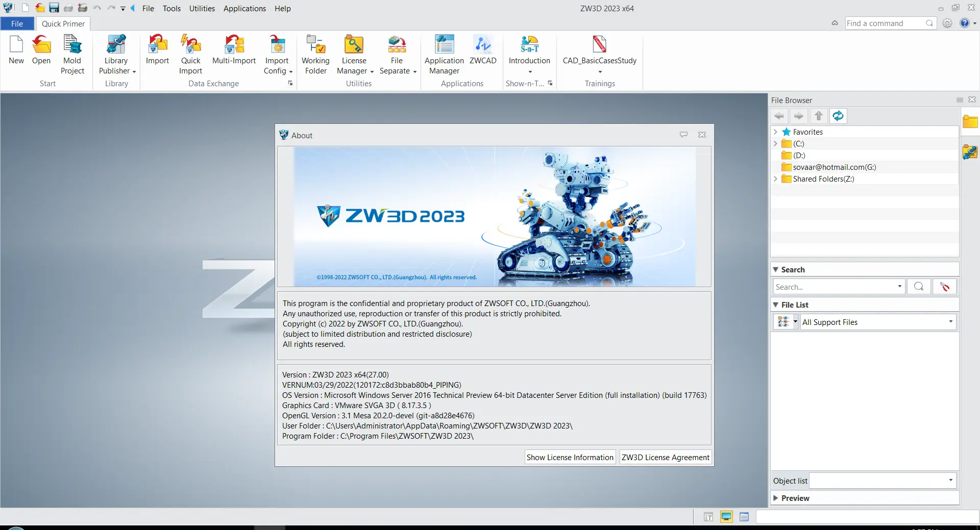Expand the Shared Folders(Z:) node

775,179
